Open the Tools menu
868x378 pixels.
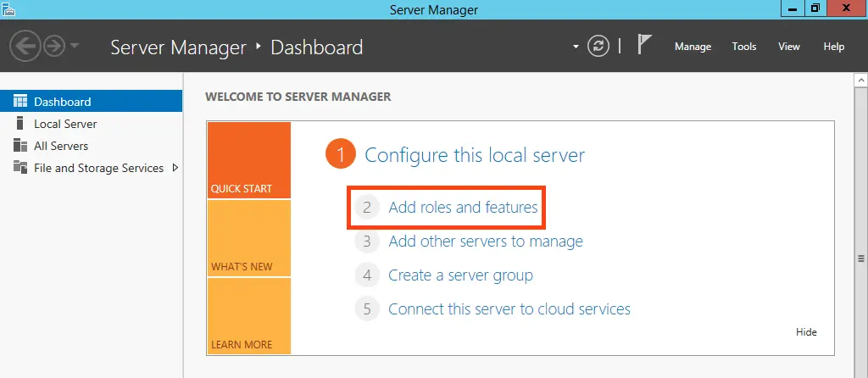click(744, 47)
